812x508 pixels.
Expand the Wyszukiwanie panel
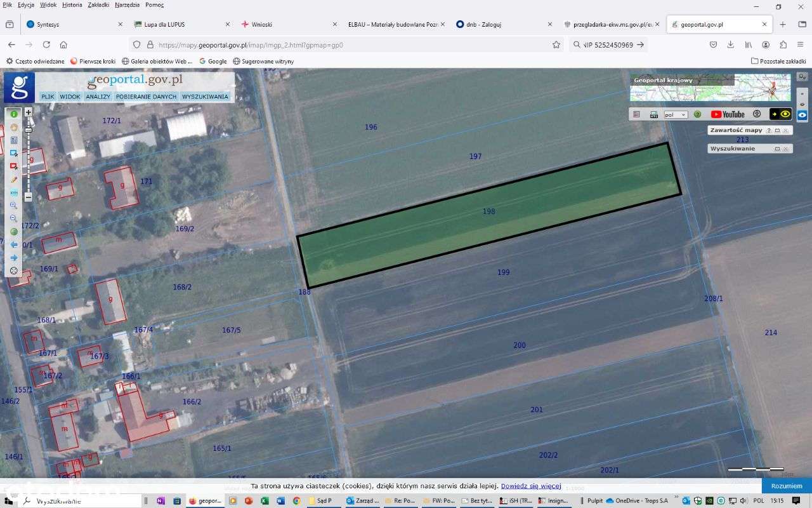(777, 149)
